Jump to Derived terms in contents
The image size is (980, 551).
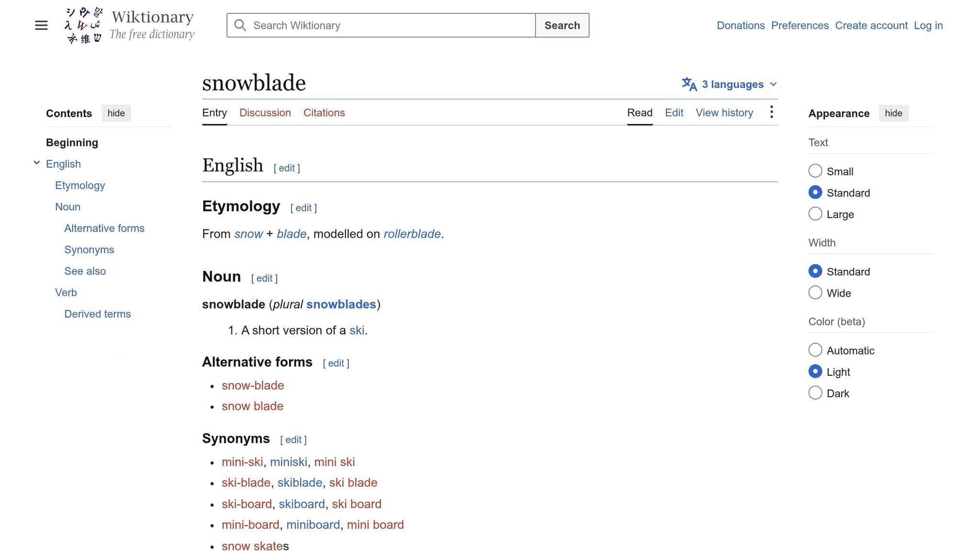pos(98,314)
